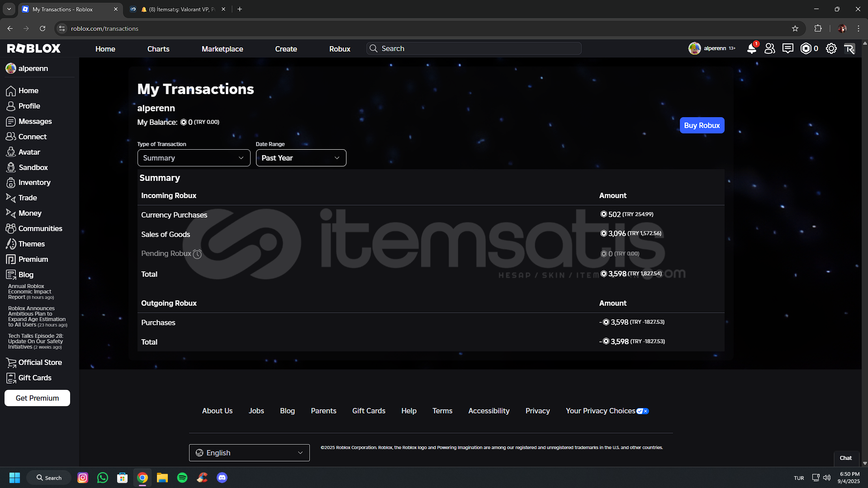Click the Roblox logo
This screenshot has height=488, width=868.
[x=34, y=48]
